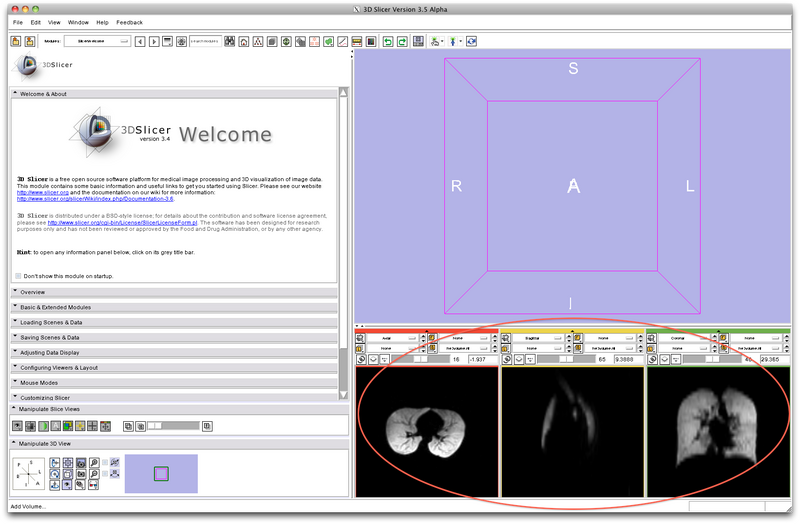The image size is (800, 524).
Task: Click the 3D axis orientation widget
Action: click(28, 473)
